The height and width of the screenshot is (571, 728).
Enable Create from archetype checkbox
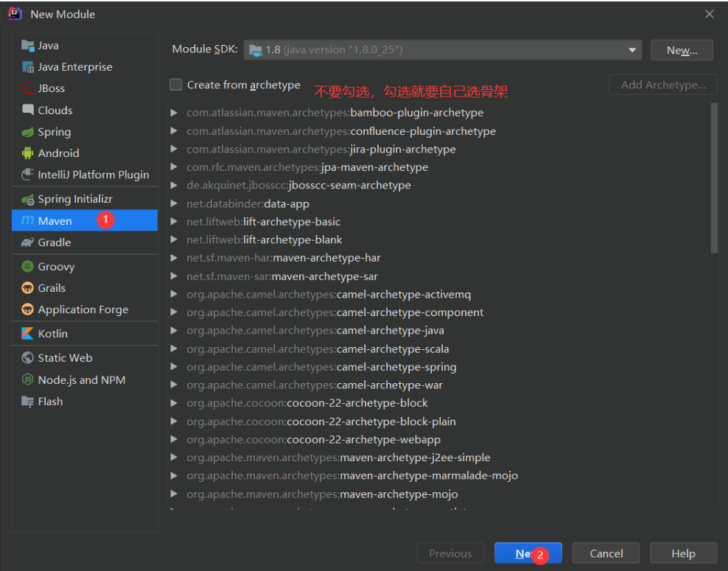pyautogui.click(x=176, y=85)
